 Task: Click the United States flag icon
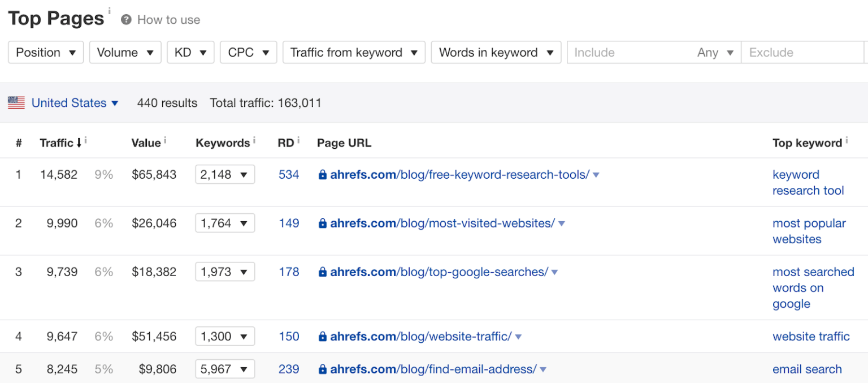pos(16,102)
